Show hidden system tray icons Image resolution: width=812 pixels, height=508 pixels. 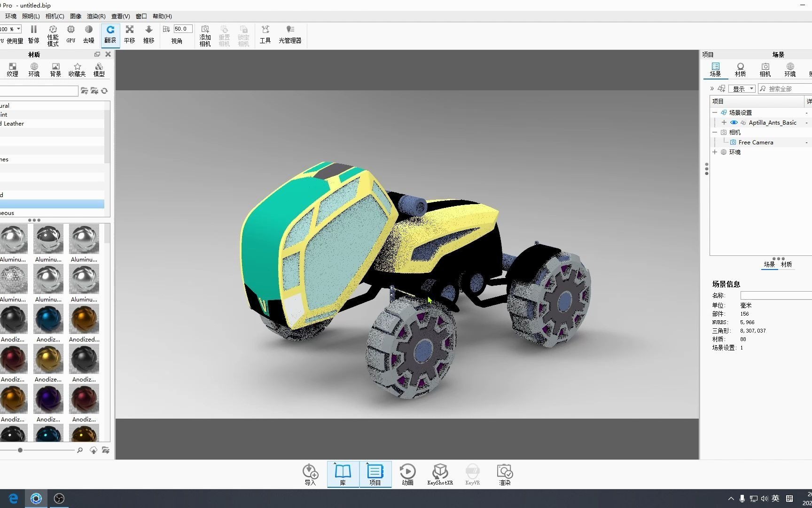coord(731,499)
